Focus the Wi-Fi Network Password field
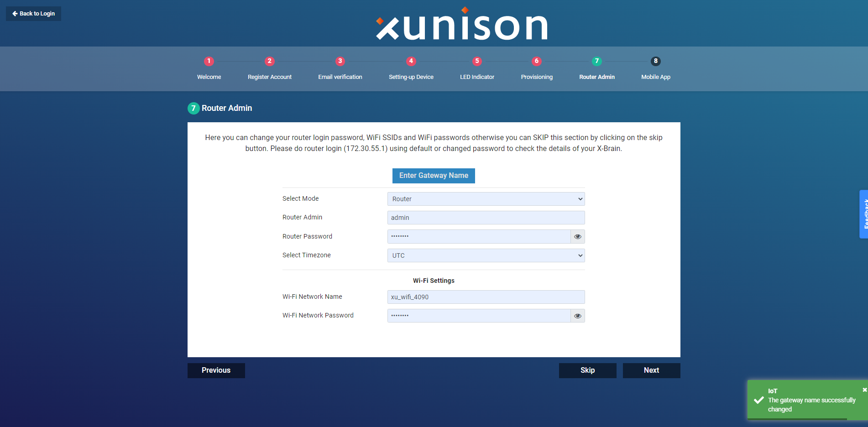The width and height of the screenshot is (868, 427). (479, 316)
